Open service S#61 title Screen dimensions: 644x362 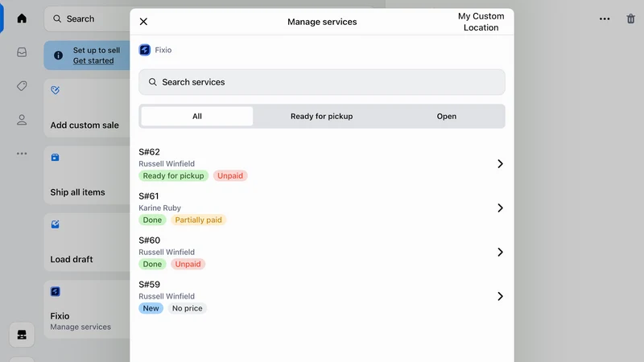pyautogui.click(x=149, y=196)
